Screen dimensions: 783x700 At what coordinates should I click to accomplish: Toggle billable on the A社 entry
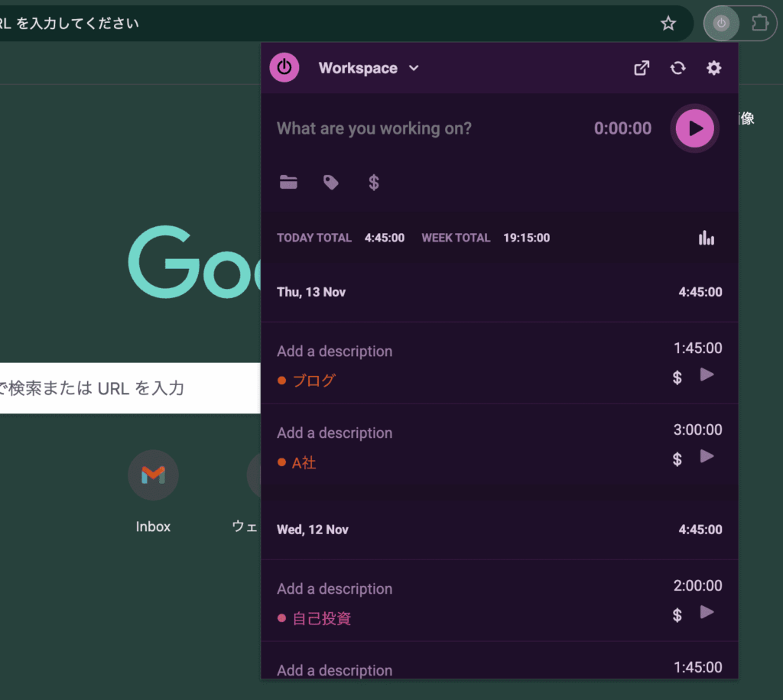[677, 459]
